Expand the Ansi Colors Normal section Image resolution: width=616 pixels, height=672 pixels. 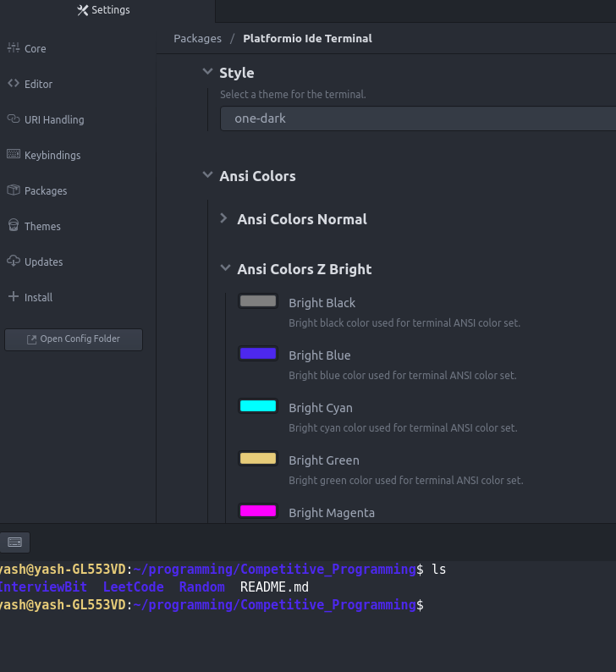pos(224,218)
